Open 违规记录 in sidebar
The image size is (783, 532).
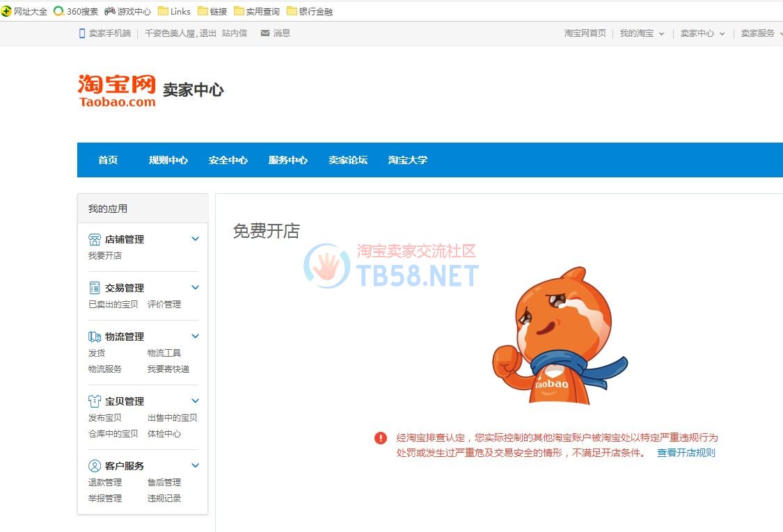164,498
